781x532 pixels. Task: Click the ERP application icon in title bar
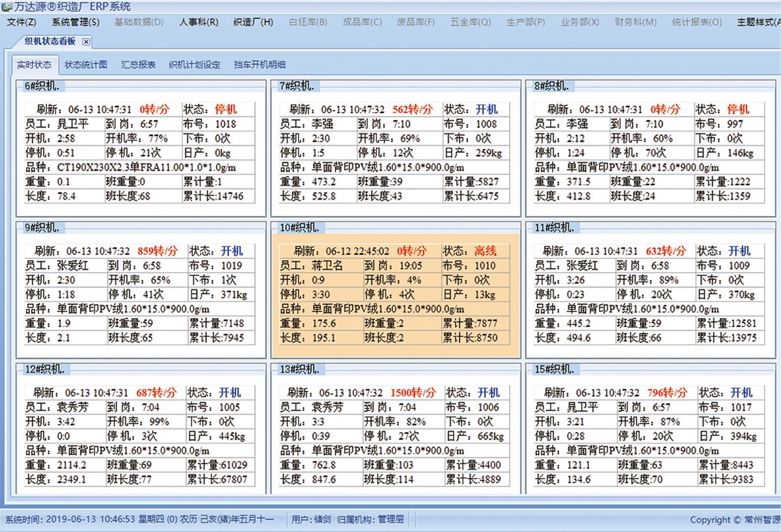pos(7,7)
